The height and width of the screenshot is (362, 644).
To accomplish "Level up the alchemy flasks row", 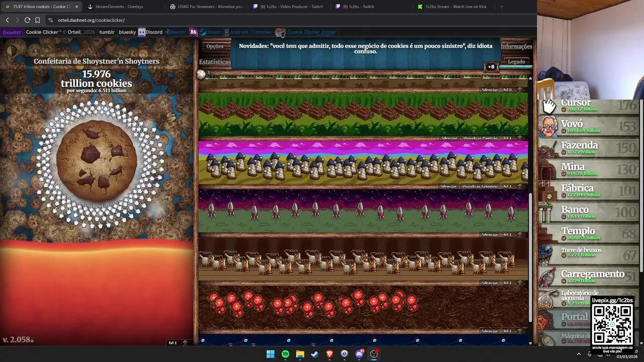I will coord(513,283).
